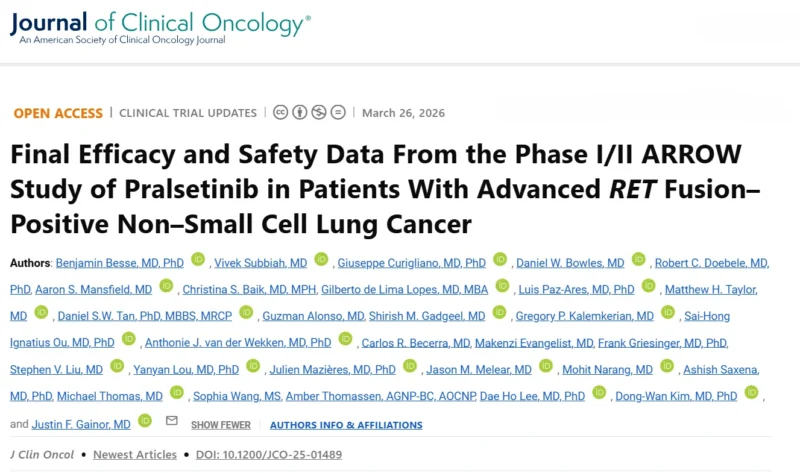The width and height of the screenshot is (800, 473).
Task: Click the Creative Commons CC license icon
Action: point(281,112)
